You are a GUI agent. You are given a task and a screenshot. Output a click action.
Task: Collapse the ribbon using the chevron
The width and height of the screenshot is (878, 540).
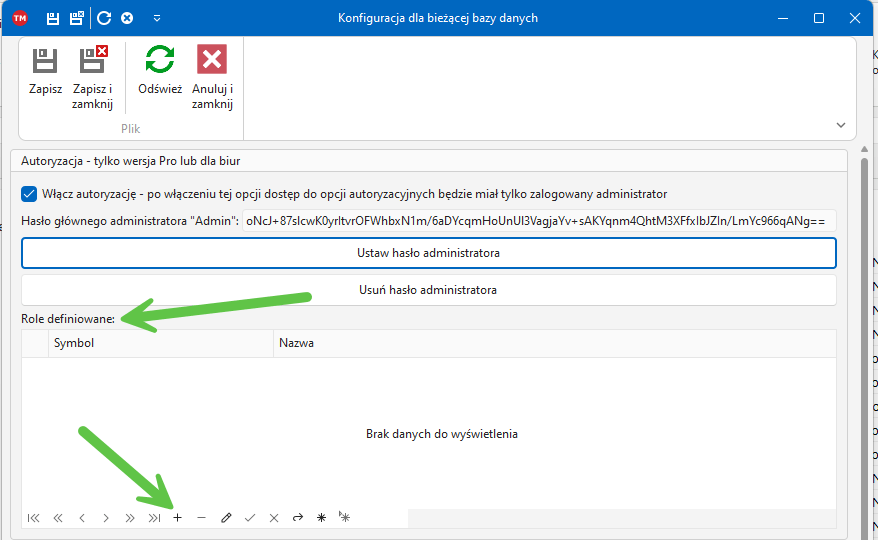pos(840,124)
